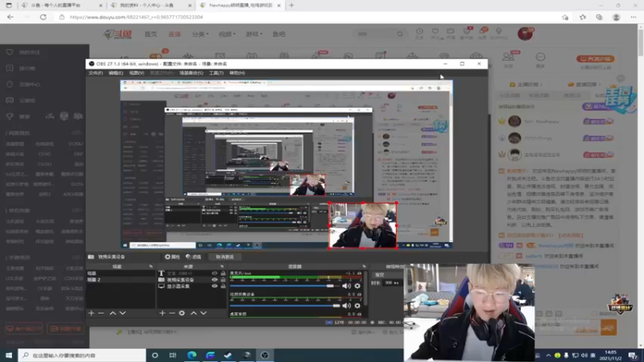The width and height of the screenshot is (644, 362).
Task: Go to Douyu 首页 home link
Action: [x=151, y=34]
